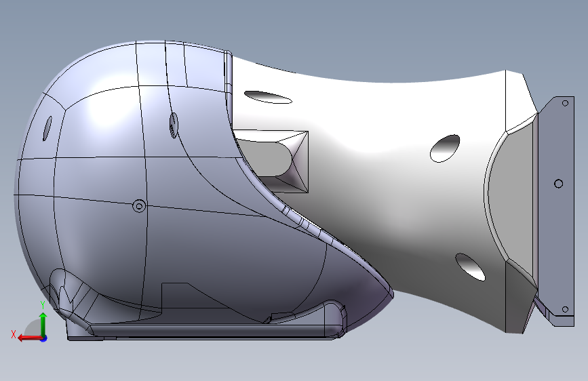Select the green Y axis of the orientation triad
The image size is (588, 381).
43,325
